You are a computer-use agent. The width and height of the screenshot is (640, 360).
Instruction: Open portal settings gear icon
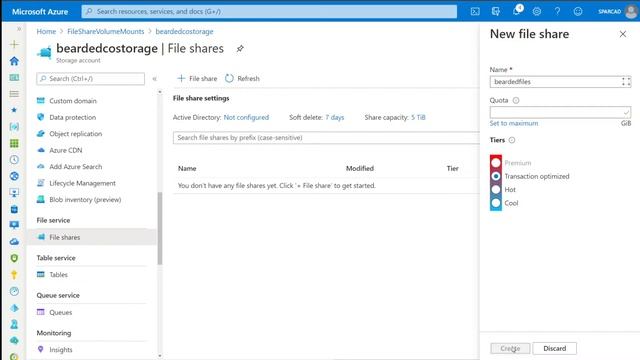coord(537,11)
